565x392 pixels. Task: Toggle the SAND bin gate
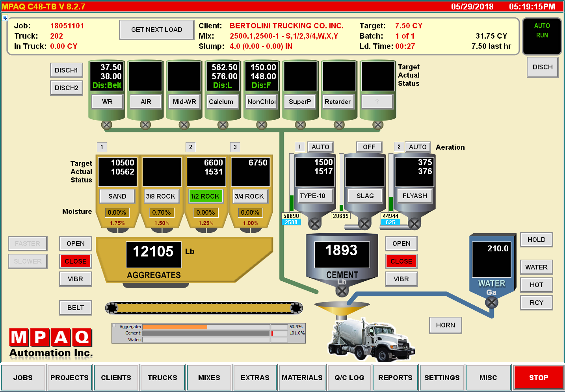tap(117, 196)
